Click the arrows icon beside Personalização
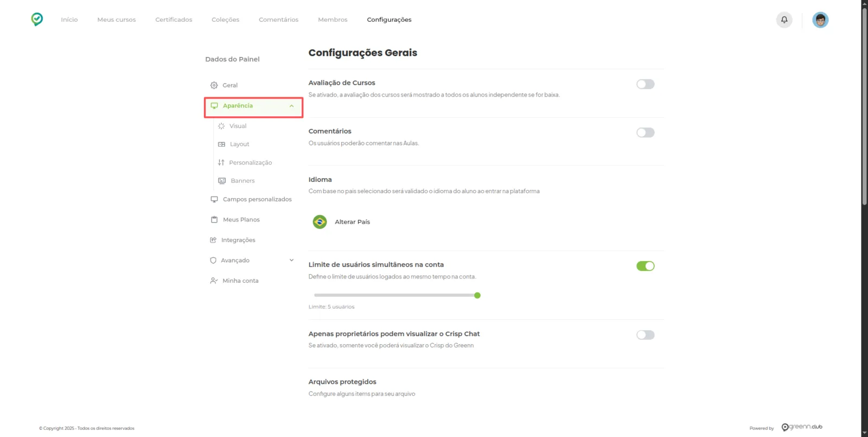 point(221,162)
